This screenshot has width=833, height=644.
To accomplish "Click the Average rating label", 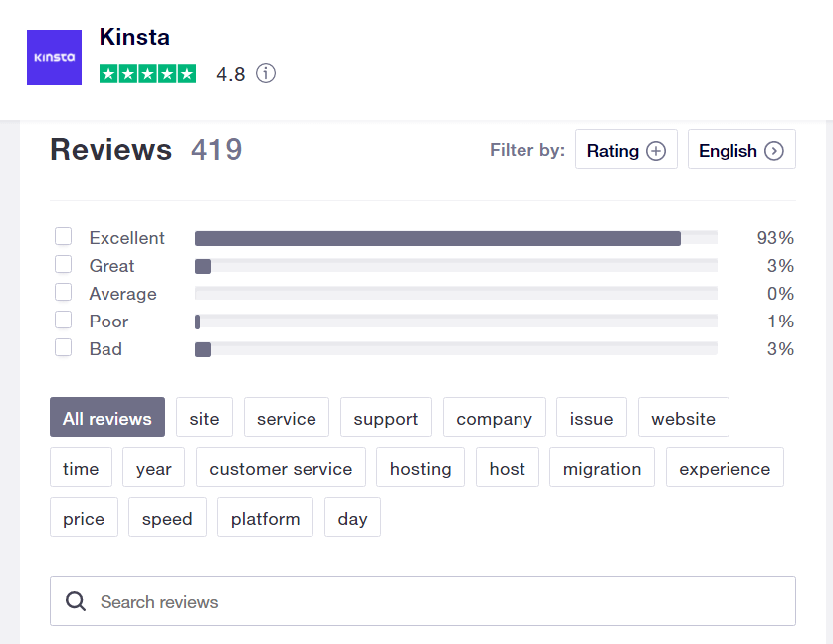I will coord(122,294).
